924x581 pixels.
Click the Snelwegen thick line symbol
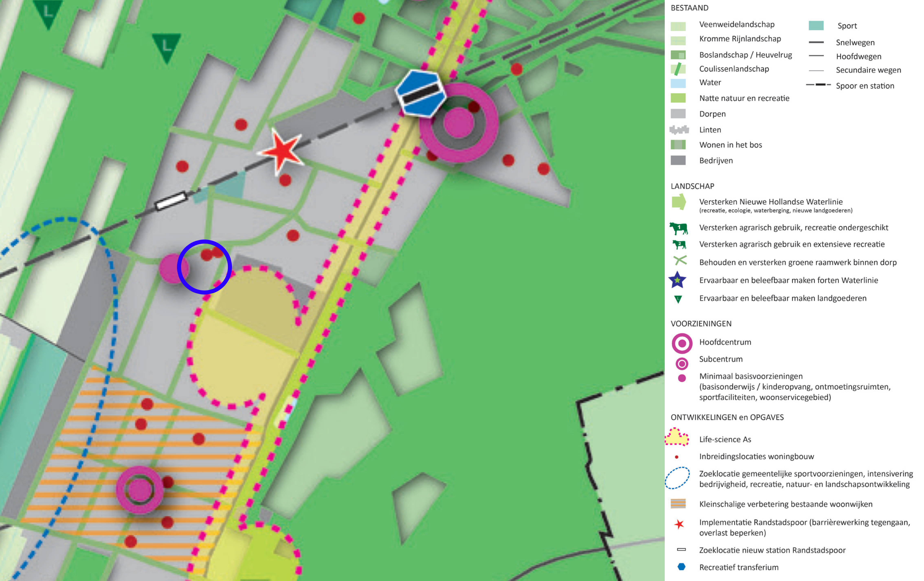pos(816,42)
